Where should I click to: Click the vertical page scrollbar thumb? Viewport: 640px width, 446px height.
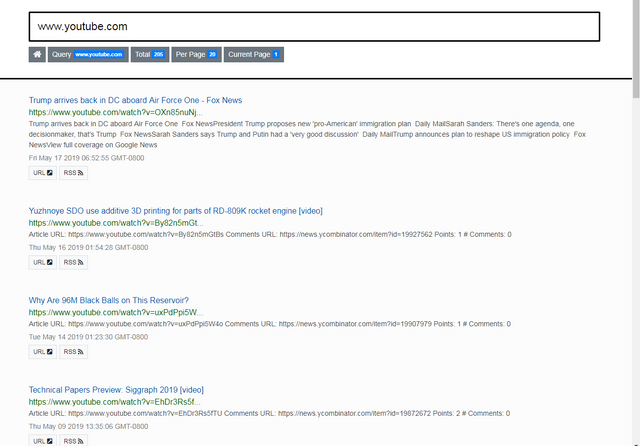coord(636,49)
